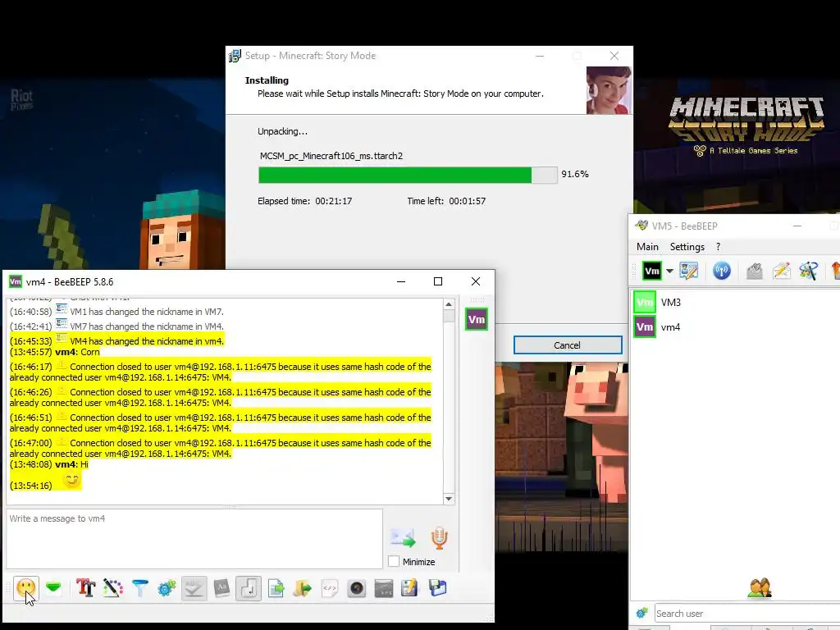Change chat font with the TT icon
840x630 pixels.
coord(85,589)
